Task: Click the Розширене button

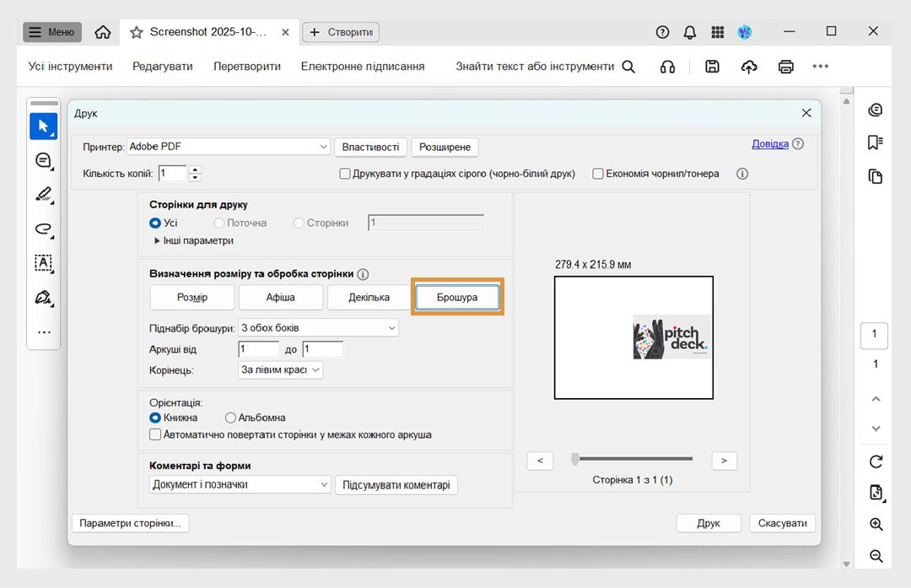Action: click(445, 147)
